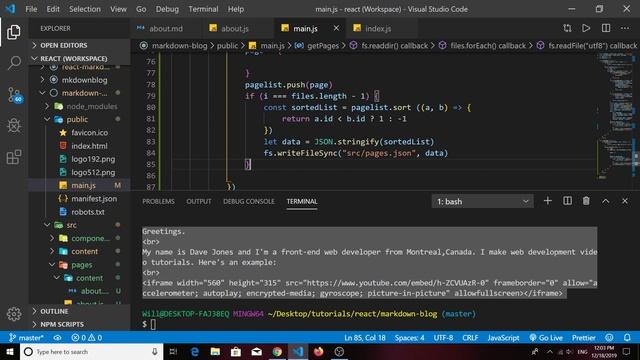Viewport: 640px width, 360px height.
Task: Open Manage gear icon in activity bar
Action: pos(14,314)
